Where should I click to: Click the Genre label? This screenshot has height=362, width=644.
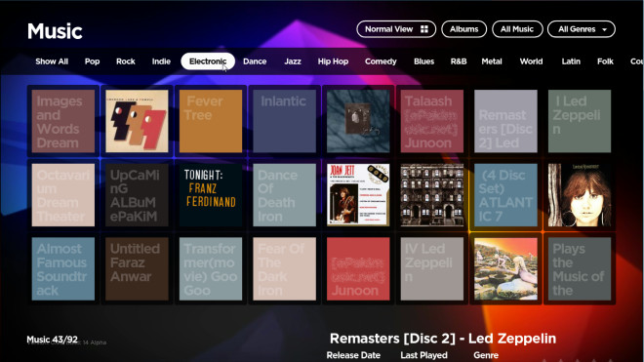click(x=486, y=355)
